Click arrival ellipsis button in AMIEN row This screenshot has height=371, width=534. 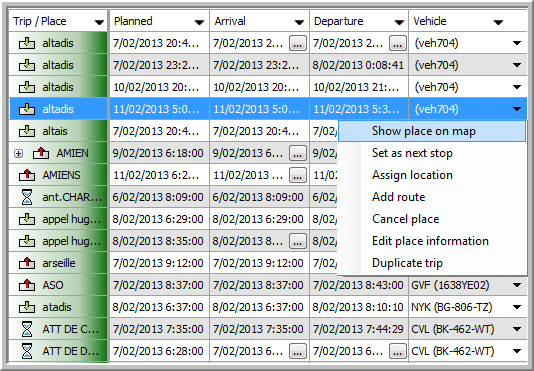tap(298, 153)
